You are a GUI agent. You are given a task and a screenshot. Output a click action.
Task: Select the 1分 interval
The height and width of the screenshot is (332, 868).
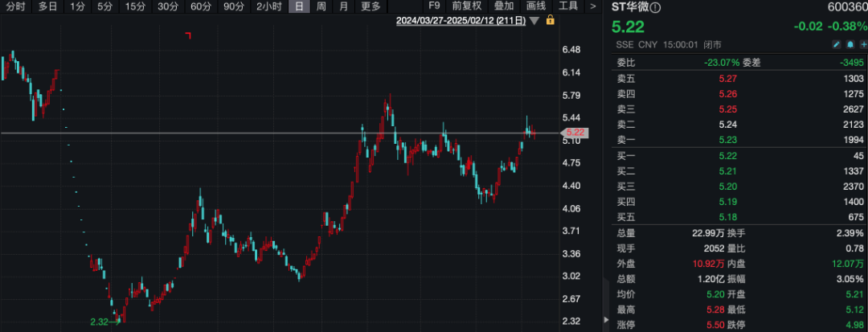77,6
